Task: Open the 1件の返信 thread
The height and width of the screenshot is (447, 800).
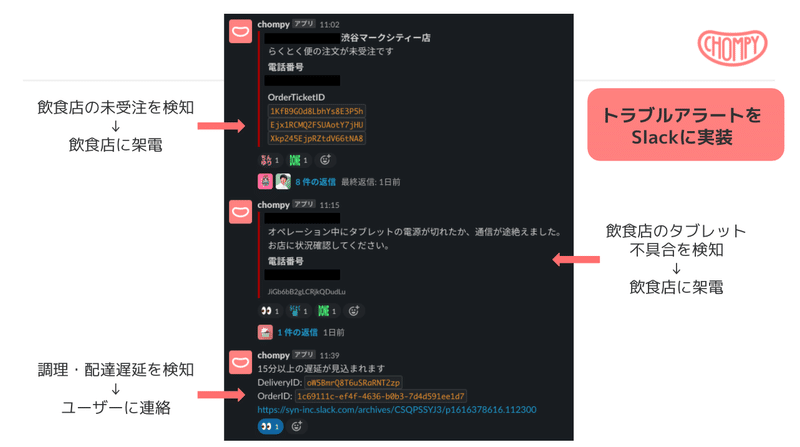Action: 297,332
